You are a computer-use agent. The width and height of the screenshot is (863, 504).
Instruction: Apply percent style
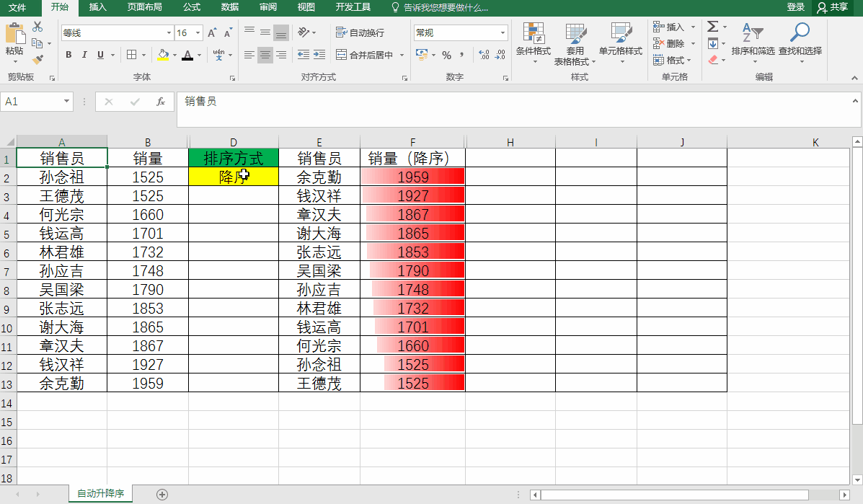446,55
